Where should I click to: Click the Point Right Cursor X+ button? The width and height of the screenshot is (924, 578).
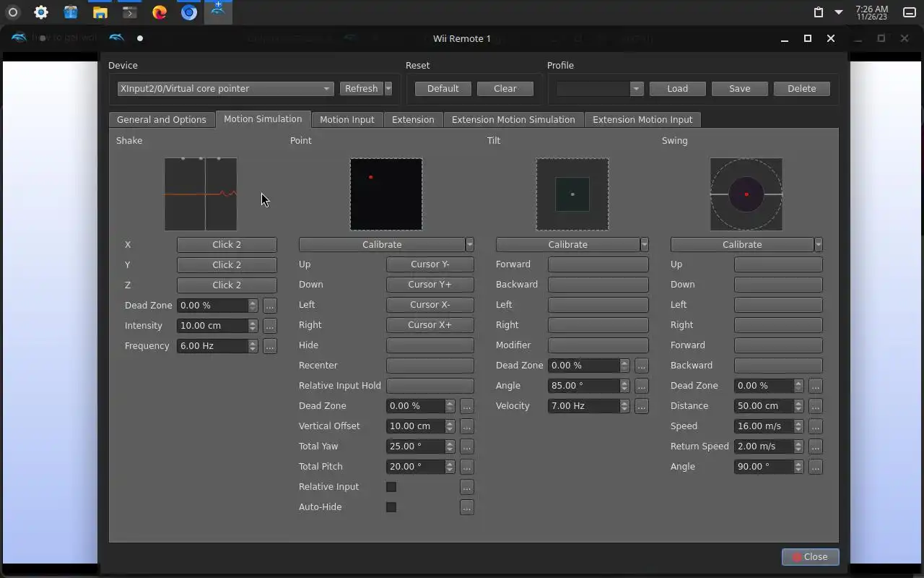(430, 325)
